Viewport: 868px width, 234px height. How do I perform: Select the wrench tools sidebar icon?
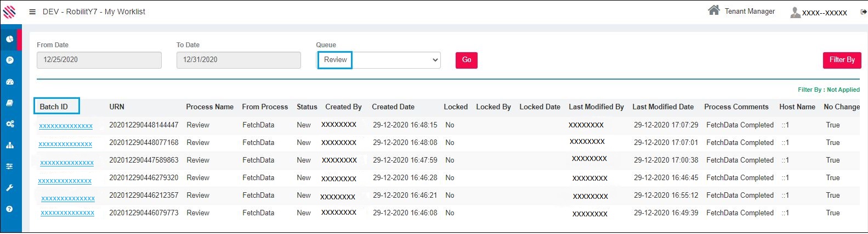tap(10, 188)
